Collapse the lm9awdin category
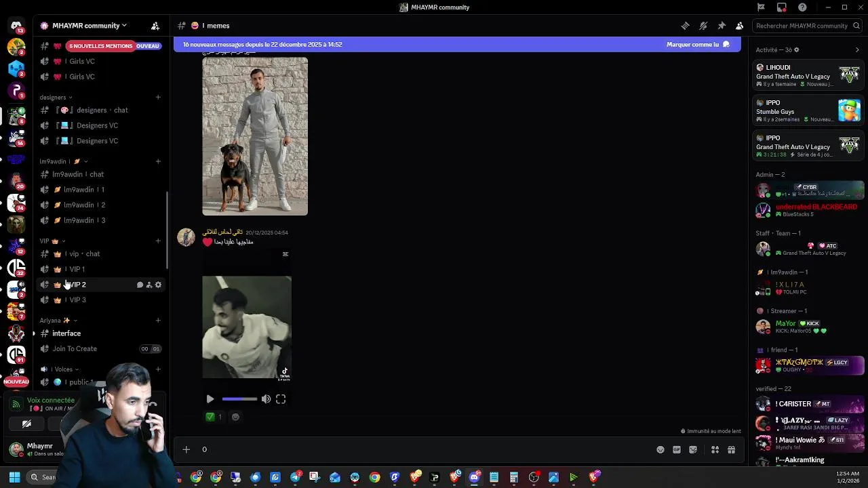The image size is (868, 488). pos(64,161)
